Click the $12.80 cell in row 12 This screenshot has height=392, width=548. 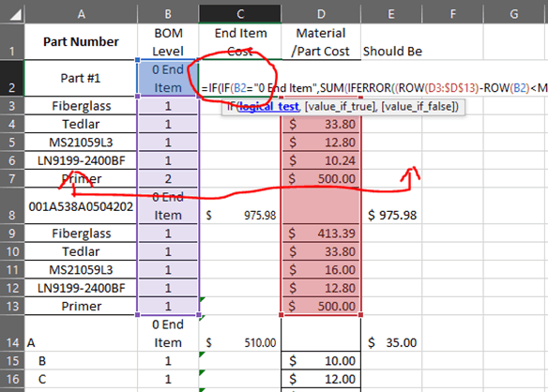click(321, 288)
